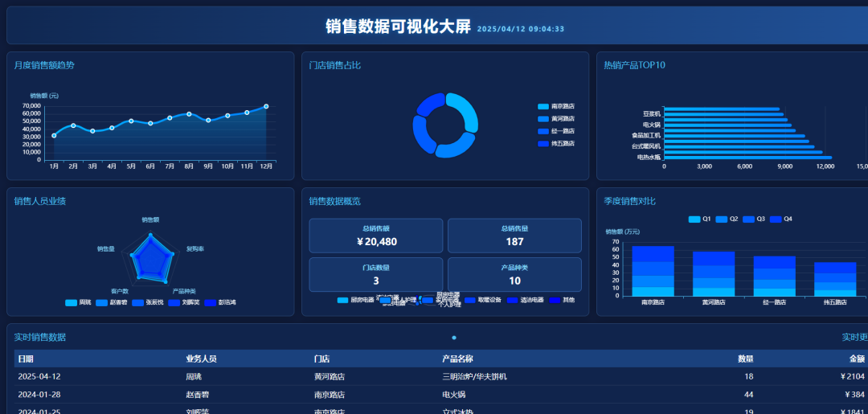The width and height of the screenshot is (868, 414).
Task: Click the 客户数 radar axis label
Action: pos(120,291)
